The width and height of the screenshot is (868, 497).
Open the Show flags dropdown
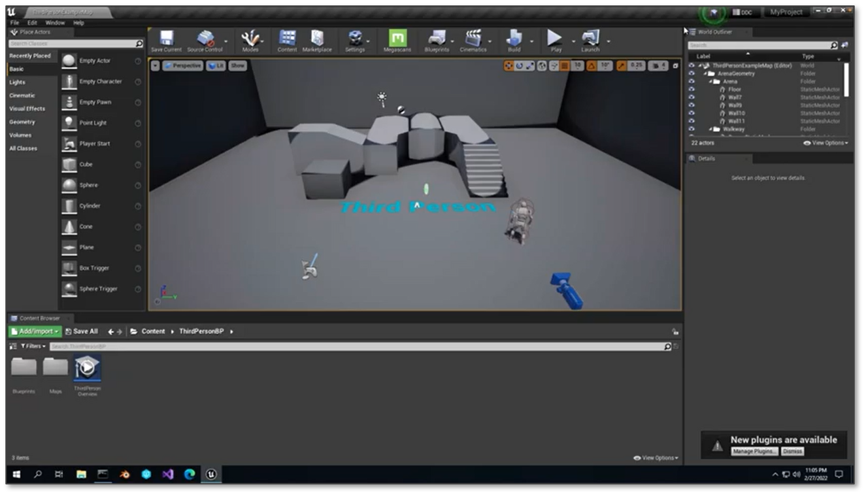(x=237, y=65)
